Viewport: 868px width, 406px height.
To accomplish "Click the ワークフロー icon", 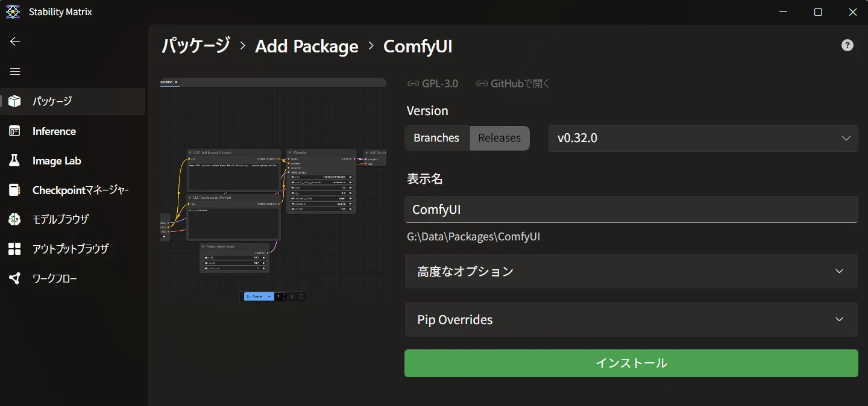I will click(14, 278).
